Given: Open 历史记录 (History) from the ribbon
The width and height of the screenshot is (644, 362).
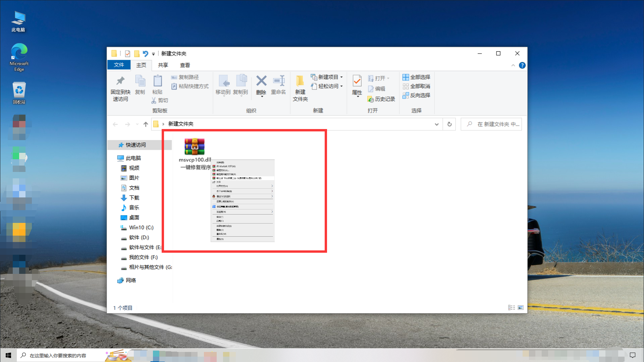Looking at the screenshot, I should [x=382, y=99].
